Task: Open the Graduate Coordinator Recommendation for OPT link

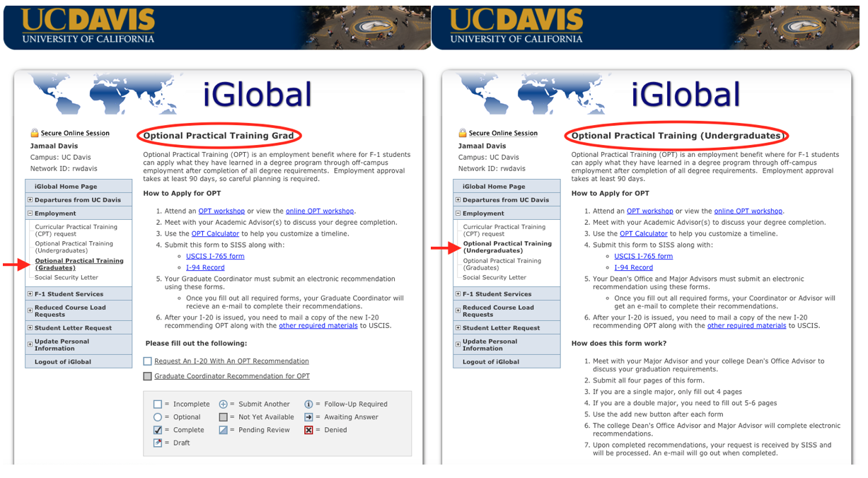Action: click(232, 376)
